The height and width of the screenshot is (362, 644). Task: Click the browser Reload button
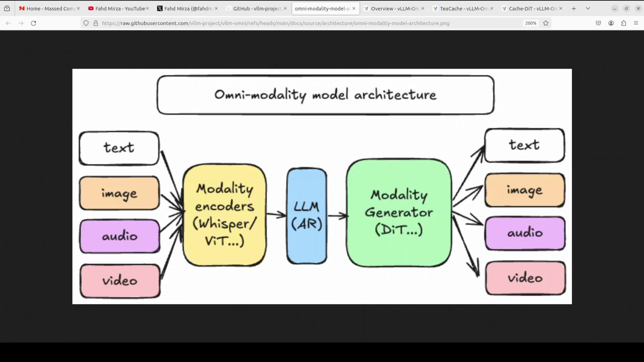coord(33,23)
